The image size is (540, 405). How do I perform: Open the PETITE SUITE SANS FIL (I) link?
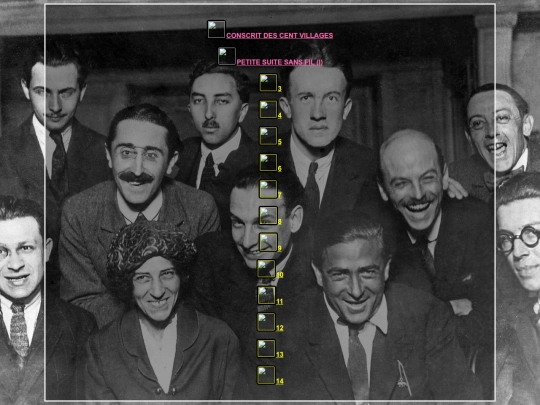280,62
